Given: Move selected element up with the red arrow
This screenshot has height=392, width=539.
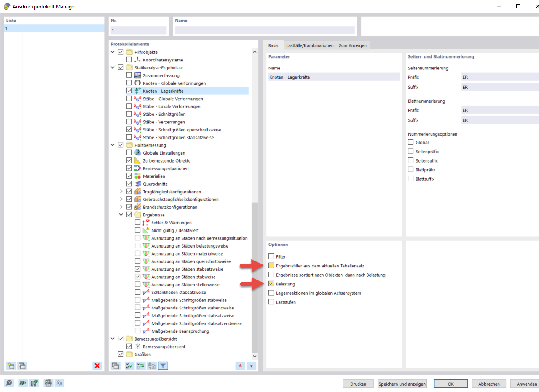Looking at the screenshot, I should 240,366.
